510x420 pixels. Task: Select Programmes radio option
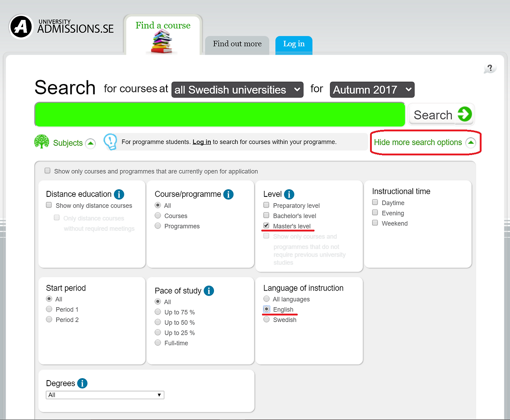point(158,226)
